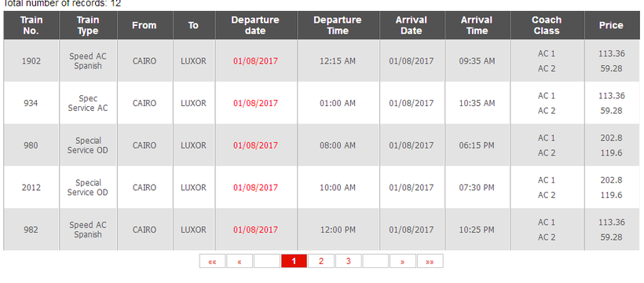Select train number 934 cell
The height and width of the screenshot is (283, 644).
[31, 103]
